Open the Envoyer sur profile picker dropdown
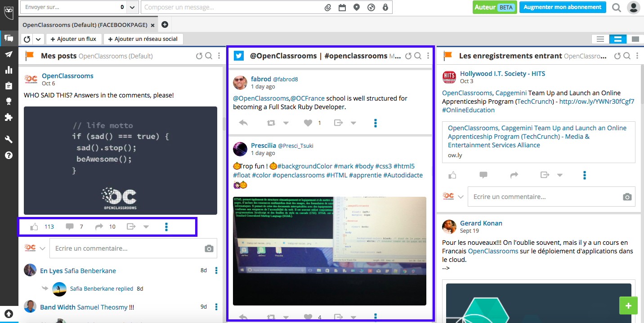The image size is (644, 323). coord(132,7)
